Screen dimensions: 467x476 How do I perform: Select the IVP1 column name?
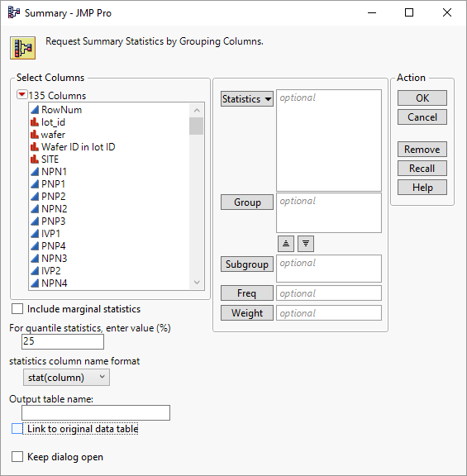pyautogui.click(x=51, y=233)
